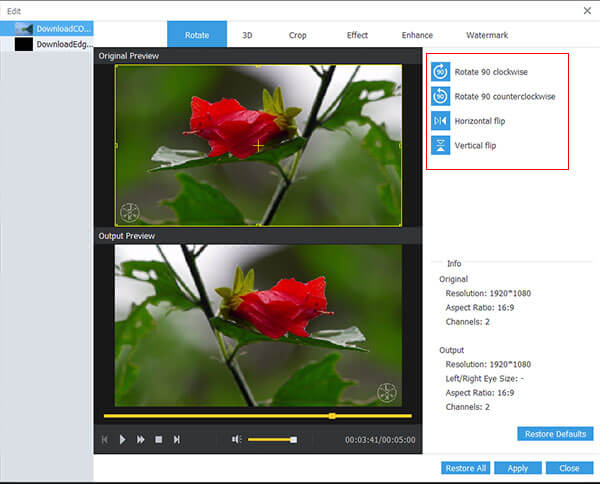
Task: Apply the Horizontal flip icon
Action: coord(440,121)
